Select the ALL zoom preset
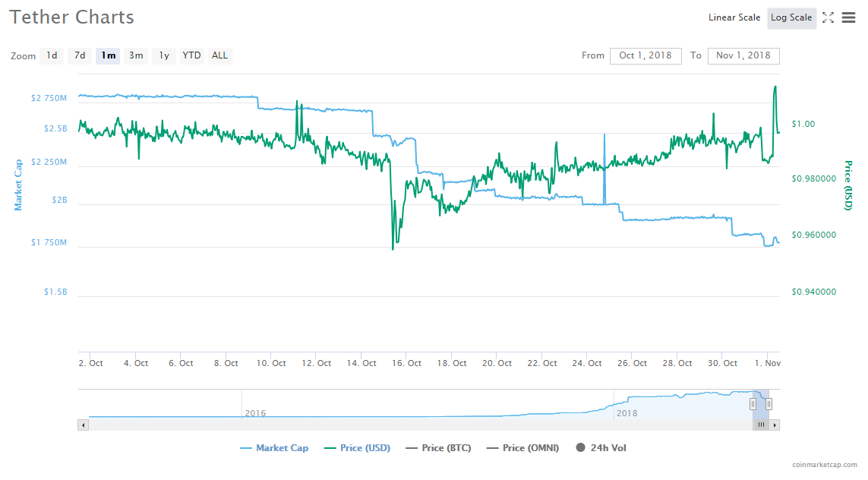This screenshot has height=480, width=868. (219, 55)
